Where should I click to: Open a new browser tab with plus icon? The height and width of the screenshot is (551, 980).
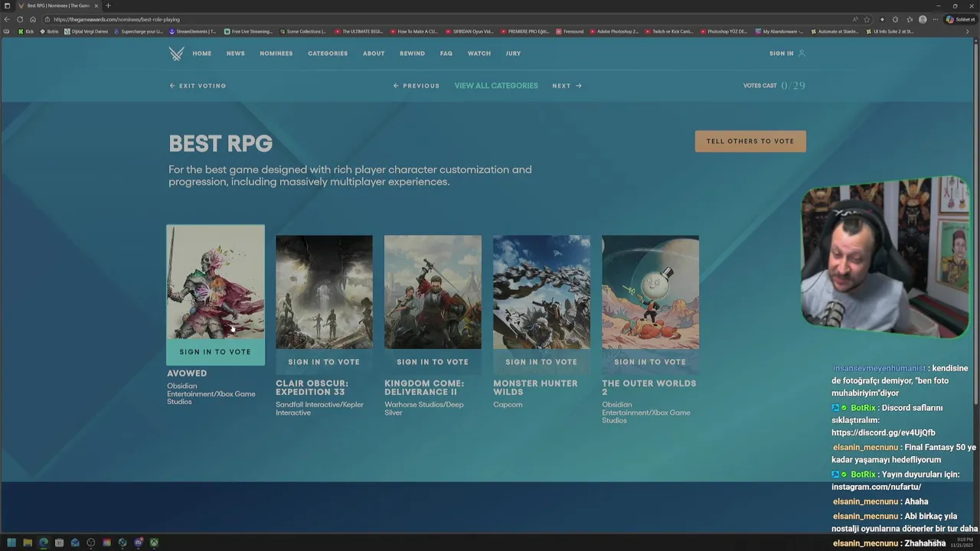point(108,5)
